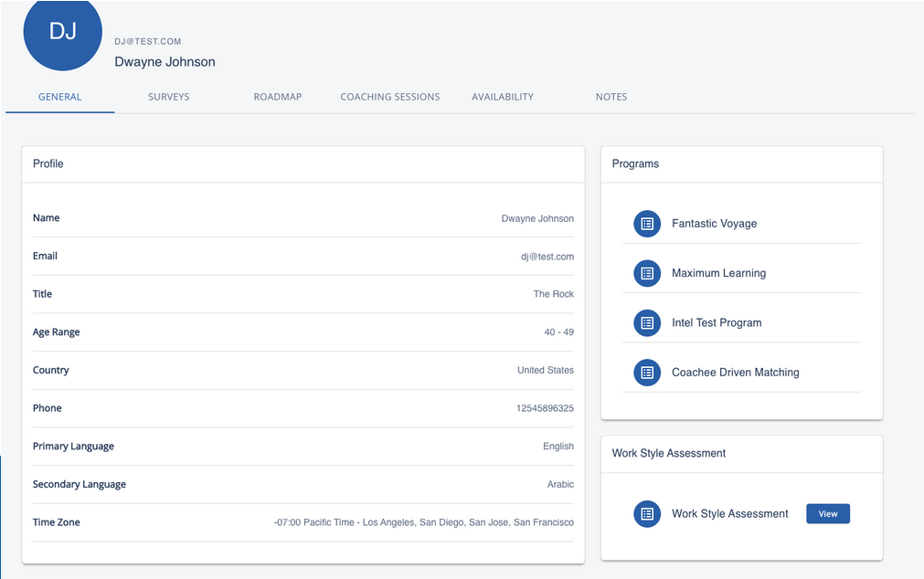Click the Work Style Assessment list icon
The width and height of the screenshot is (924, 579).
click(x=647, y=514)
